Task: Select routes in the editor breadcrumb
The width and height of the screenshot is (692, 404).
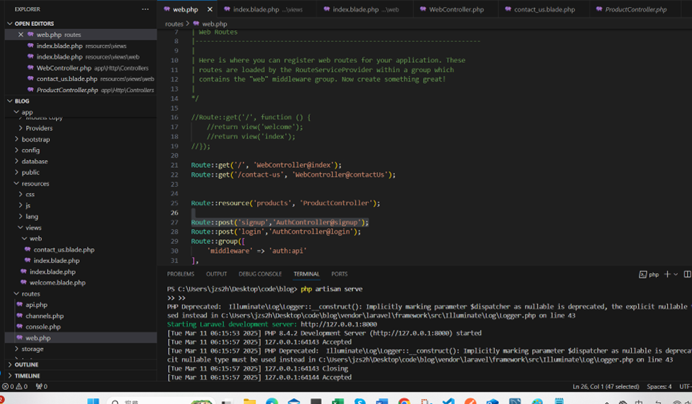Action: tap(174, 24)
